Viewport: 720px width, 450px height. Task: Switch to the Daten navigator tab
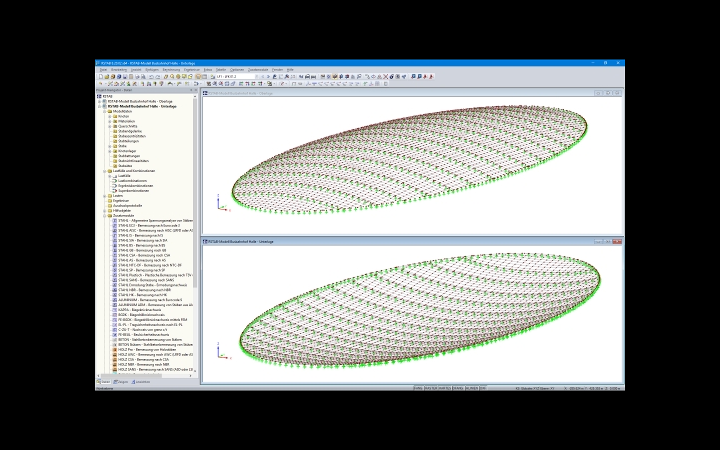click(104, 382)
